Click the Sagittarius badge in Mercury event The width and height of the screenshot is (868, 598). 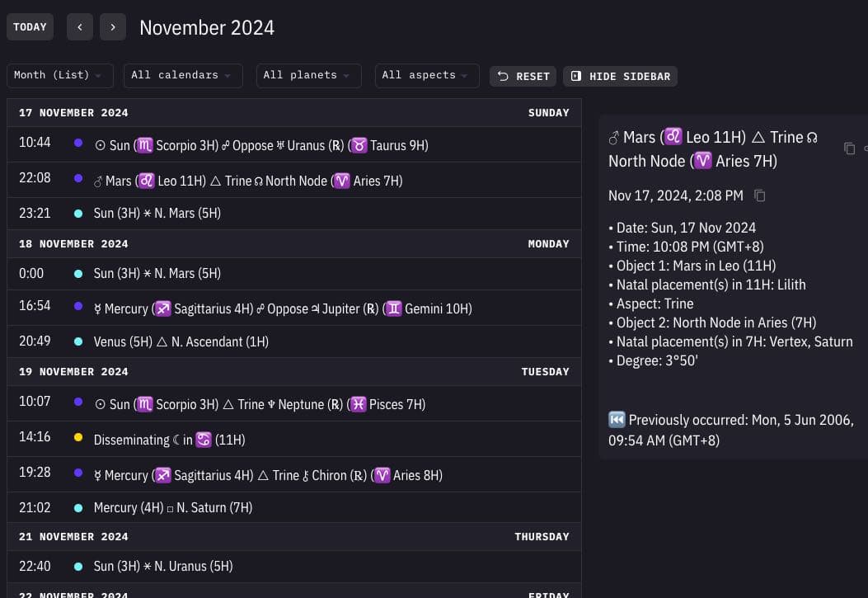coord(162,308)
